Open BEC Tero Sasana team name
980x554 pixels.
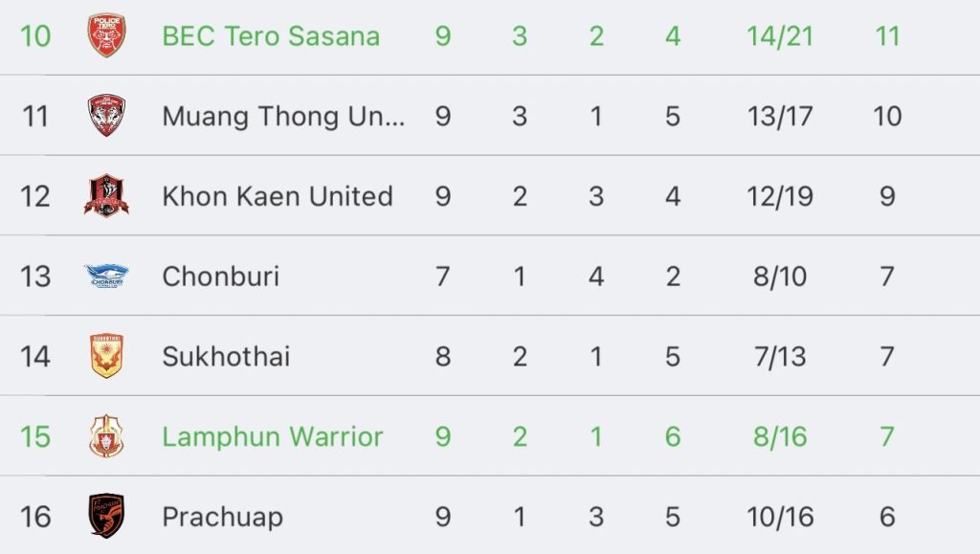pos(271,36)
